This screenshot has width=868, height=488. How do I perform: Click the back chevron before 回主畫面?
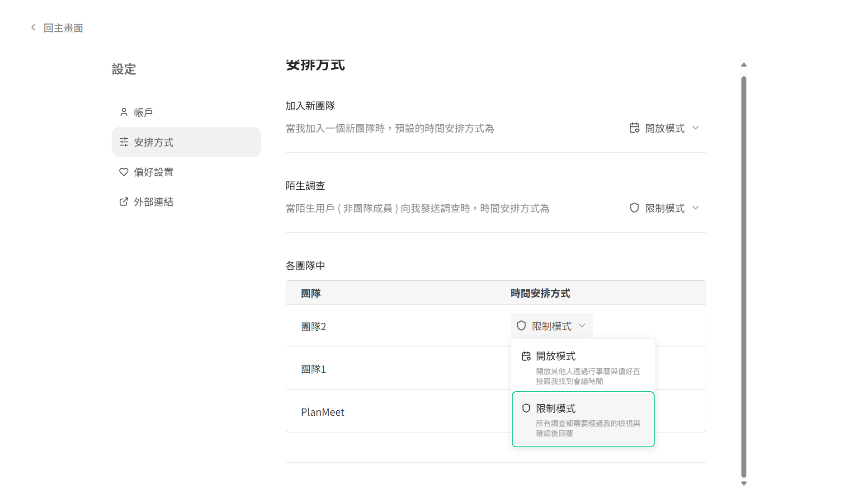(33, 28)
